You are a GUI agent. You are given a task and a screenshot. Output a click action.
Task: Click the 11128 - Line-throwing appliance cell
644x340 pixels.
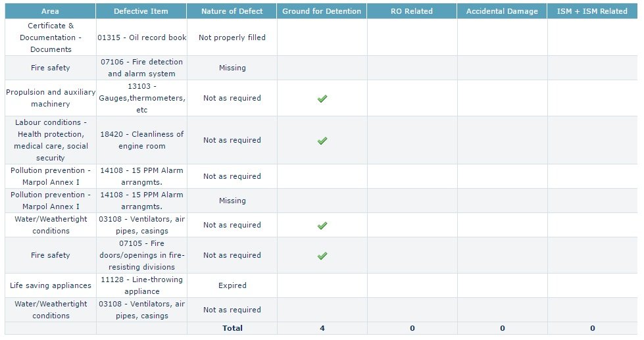(141, 285)
